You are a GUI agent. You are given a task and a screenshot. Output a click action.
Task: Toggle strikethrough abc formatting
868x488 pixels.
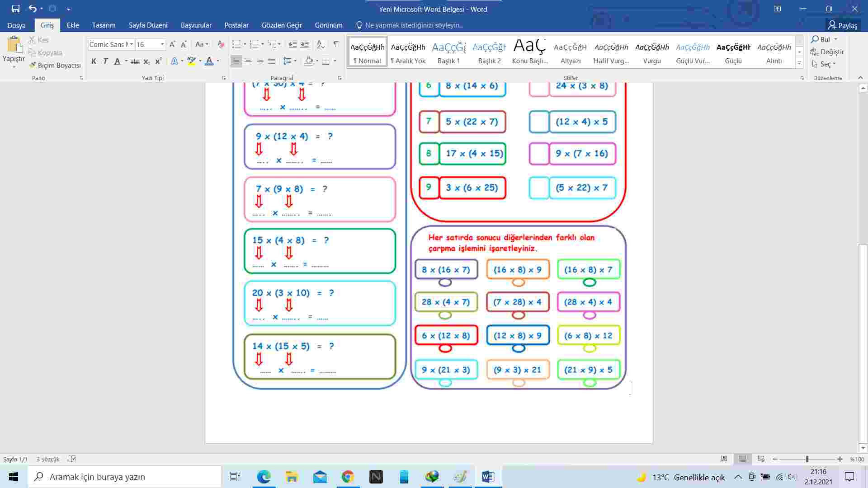[x=135, y=61]
